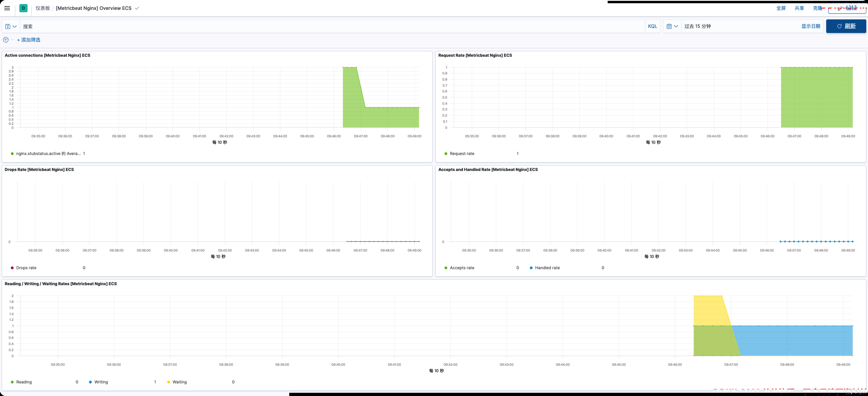Click 过去 15 分钟 time range

[698, 26]
